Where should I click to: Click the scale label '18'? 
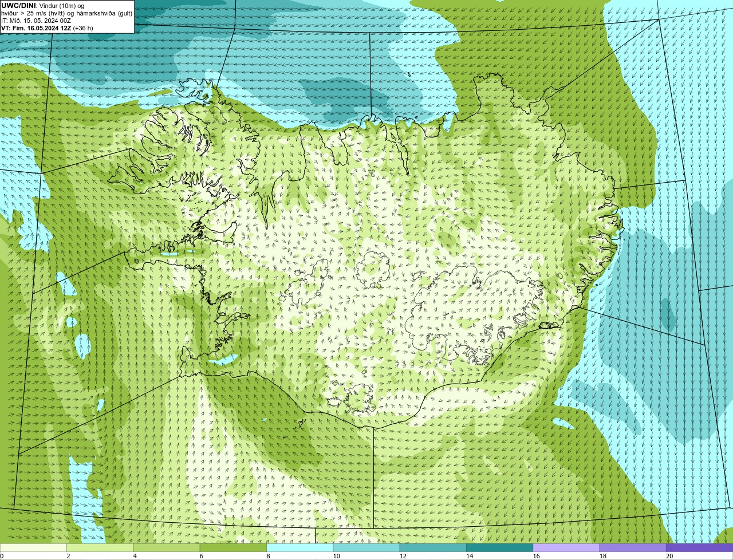[603, 556]
